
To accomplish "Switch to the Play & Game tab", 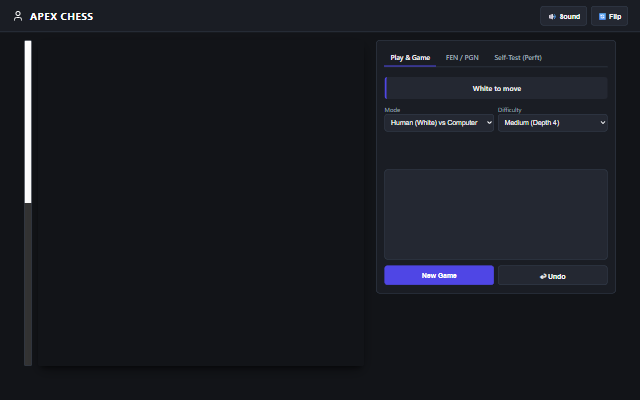I will tap(410, 58).
